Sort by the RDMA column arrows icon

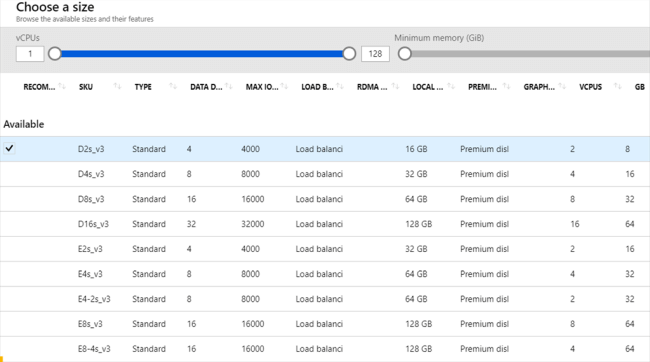tap(395, 86)
